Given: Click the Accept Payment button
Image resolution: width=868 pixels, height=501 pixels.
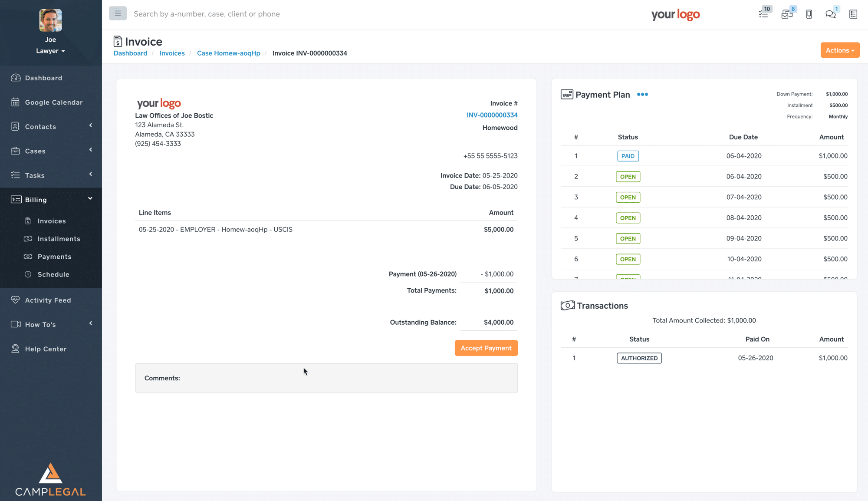Looking at the screenshot, I should [x=486, y=348].
